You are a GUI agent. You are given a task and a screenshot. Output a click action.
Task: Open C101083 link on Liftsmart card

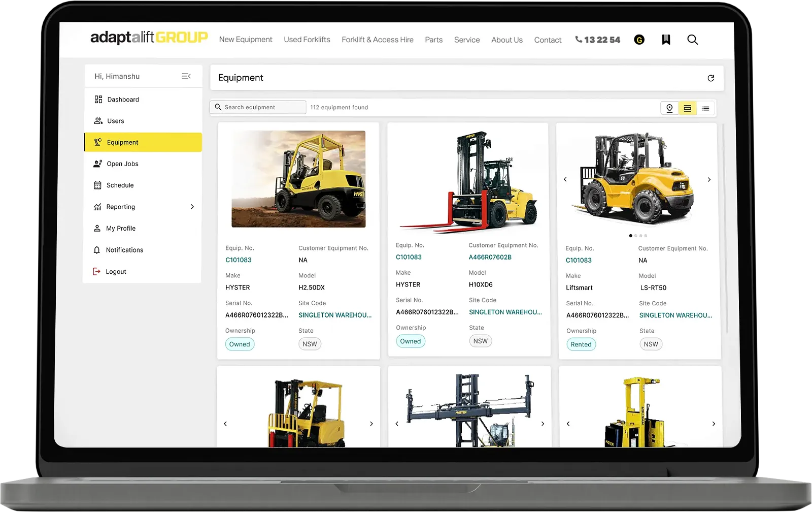(579, 260)
